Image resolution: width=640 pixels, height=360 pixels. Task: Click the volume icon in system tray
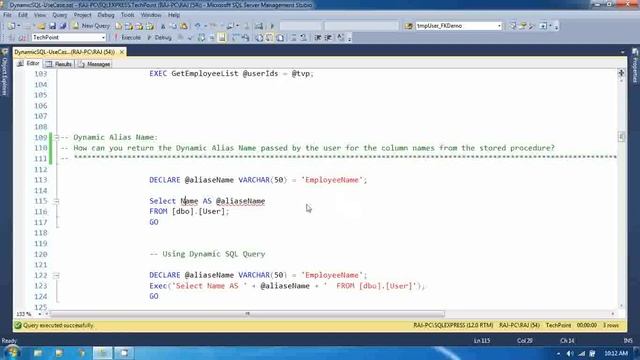point(570,353)
